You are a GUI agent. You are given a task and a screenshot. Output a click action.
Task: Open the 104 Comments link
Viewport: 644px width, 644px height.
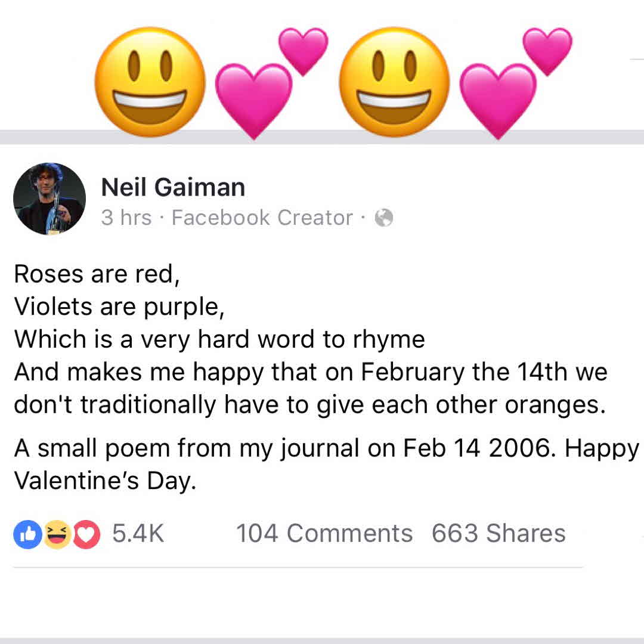[324, 533]
